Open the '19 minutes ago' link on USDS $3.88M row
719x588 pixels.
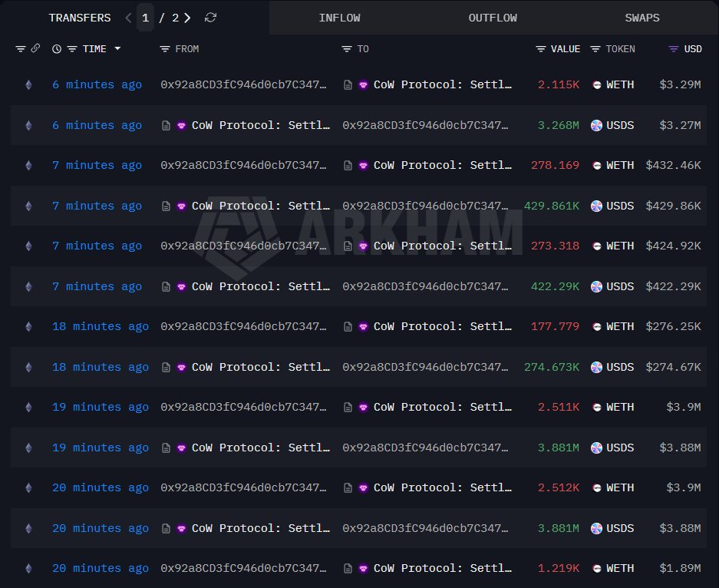pyautogui.click(x=101, y=448)
